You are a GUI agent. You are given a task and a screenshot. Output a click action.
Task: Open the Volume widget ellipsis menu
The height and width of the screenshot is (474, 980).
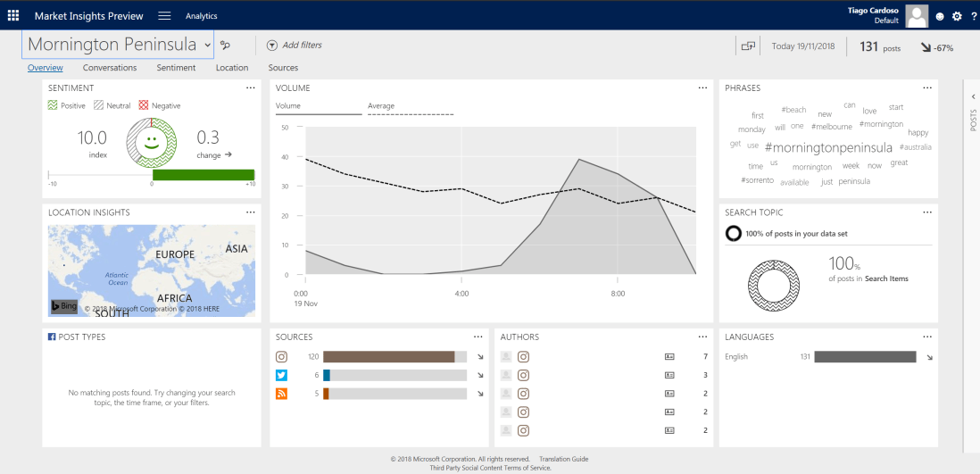click(x=703, y=87)
